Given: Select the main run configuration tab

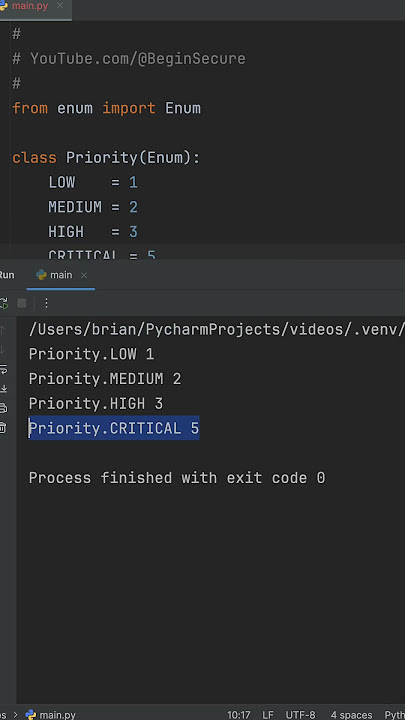Looking at the screenshot, I should coord(55,275).
